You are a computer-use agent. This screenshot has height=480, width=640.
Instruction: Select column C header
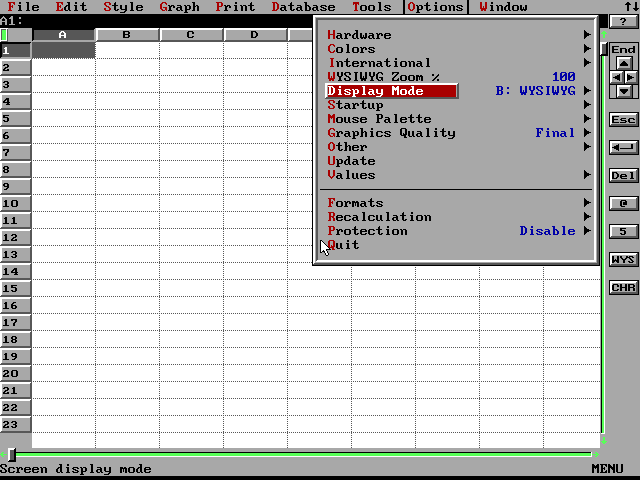pyautogui.click(x=191, y=35)
